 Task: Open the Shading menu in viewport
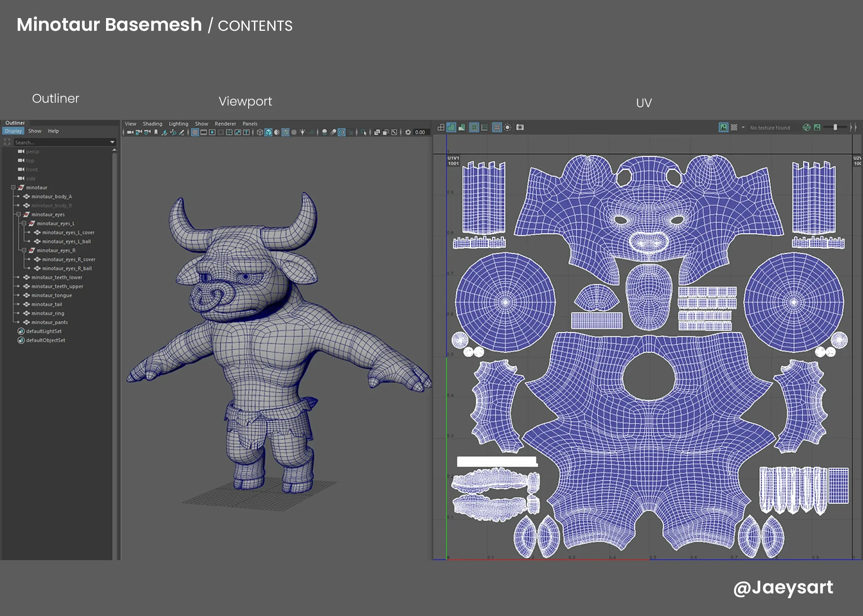152,124
